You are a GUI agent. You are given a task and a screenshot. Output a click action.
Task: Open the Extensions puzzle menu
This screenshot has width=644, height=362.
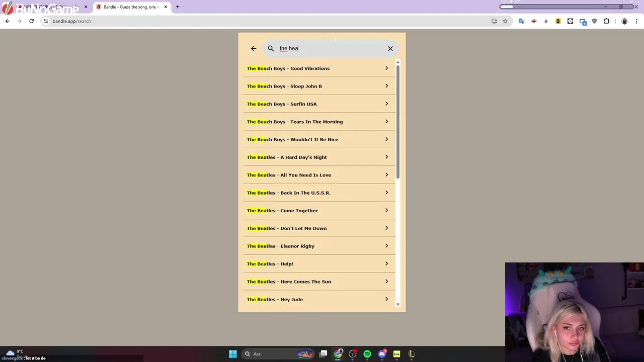606,21
